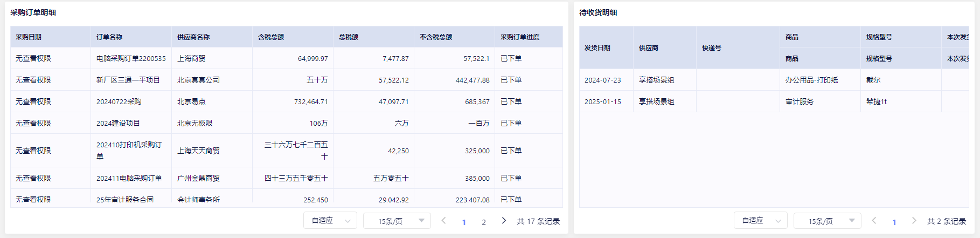980x238 pixels.
Task: Go to next page in 采购订单明细 table
Action: [x=504, y=221]
